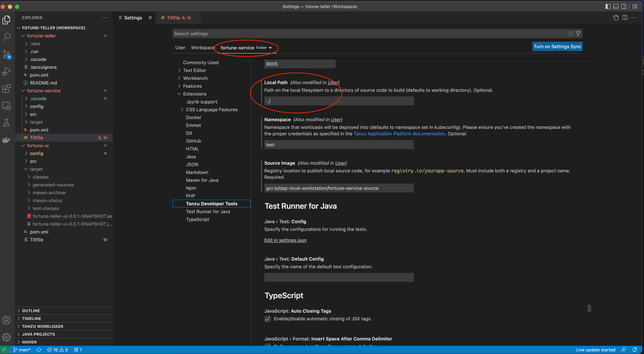Open Explorer more actions ellipsis
The image size is (644, 354).
coord(105,17)
